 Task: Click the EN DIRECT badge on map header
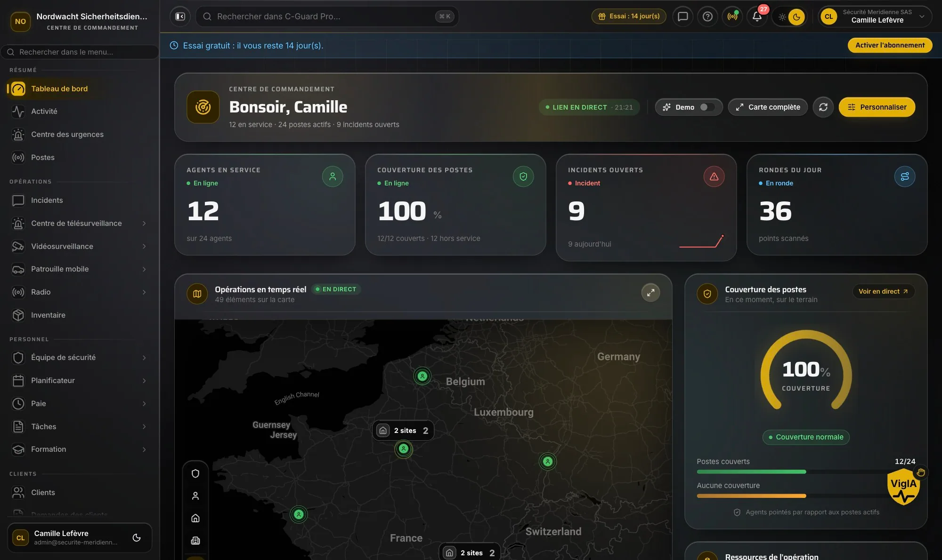pos(336,289)
